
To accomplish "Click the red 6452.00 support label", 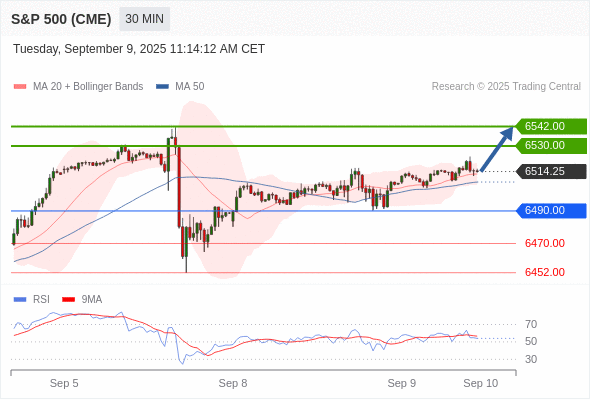I will [x=545, y=272].
